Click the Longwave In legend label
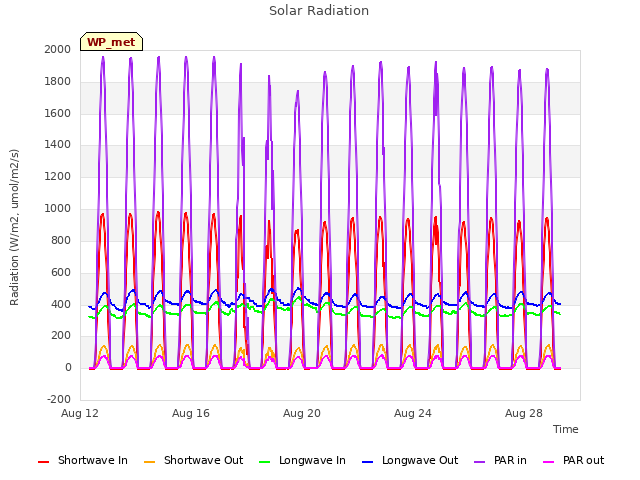Screen dimensions: 640x480 [x=312, y=460]
